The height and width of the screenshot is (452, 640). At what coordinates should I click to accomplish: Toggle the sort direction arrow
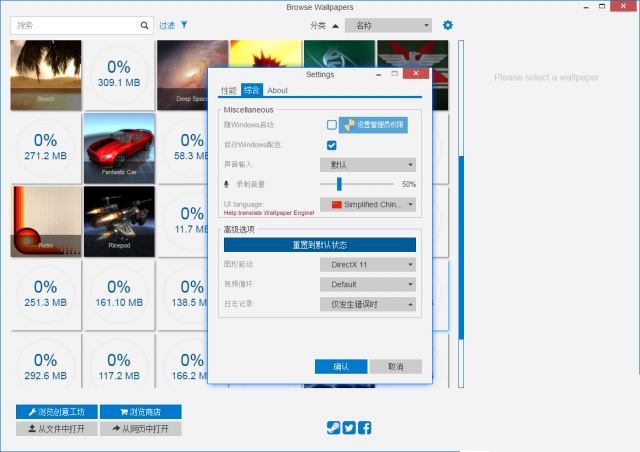click(335, 25)
